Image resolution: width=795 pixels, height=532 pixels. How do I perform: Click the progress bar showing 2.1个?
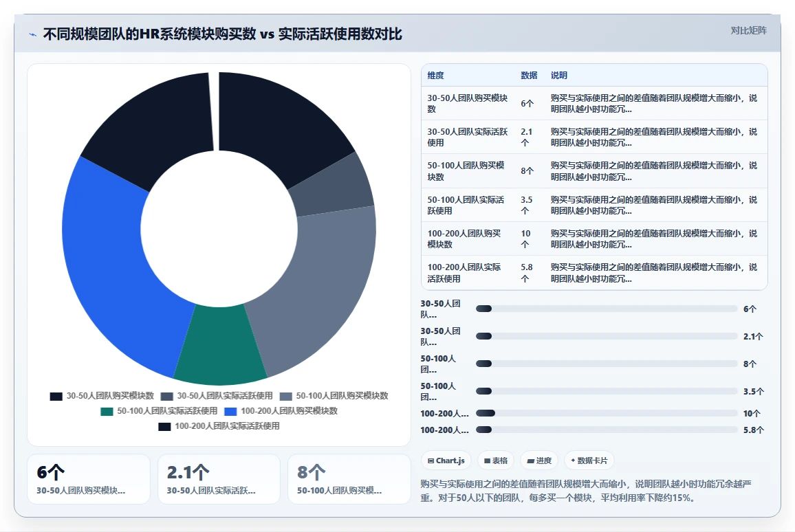[x=607, y=336]
